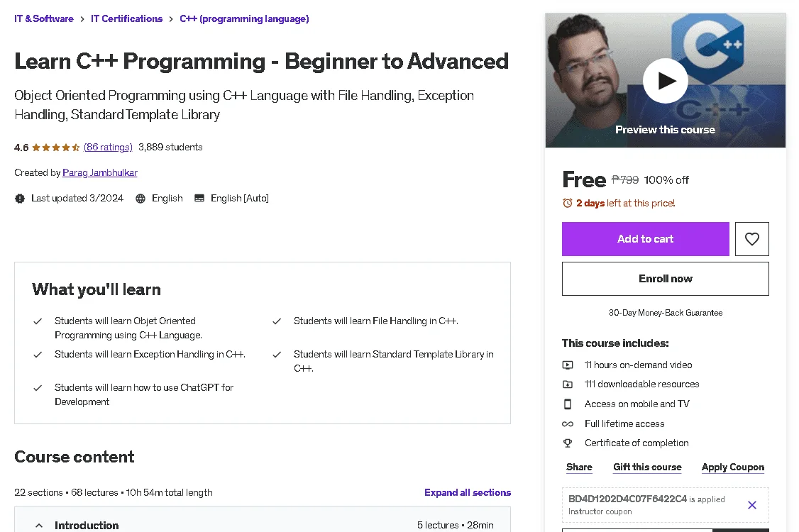Click the Share button
The height and width of the screenshot is (532, 799).
(x=579, y=467)
